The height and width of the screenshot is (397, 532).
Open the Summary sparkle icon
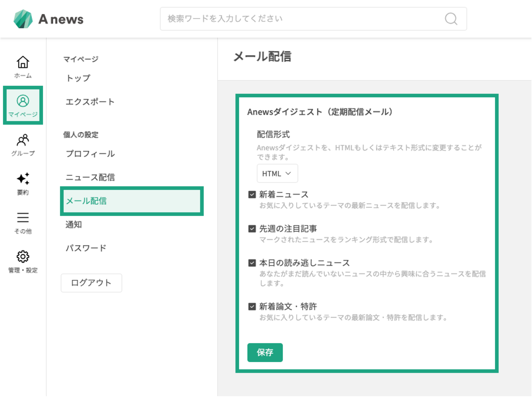pos(23,179)
